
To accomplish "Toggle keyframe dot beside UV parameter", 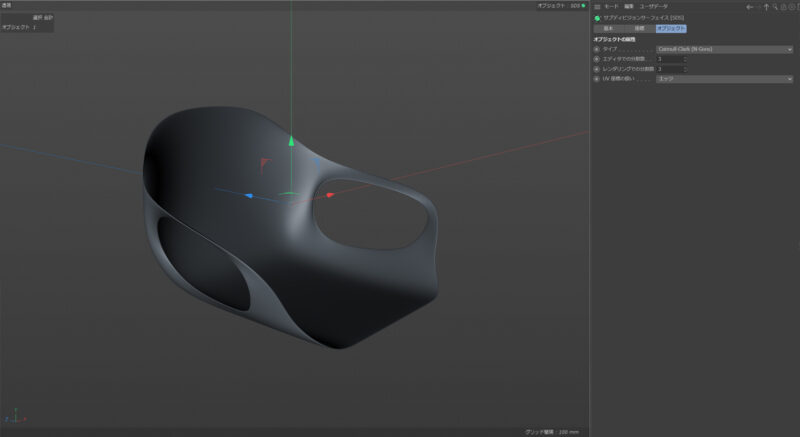I will 596,79.
